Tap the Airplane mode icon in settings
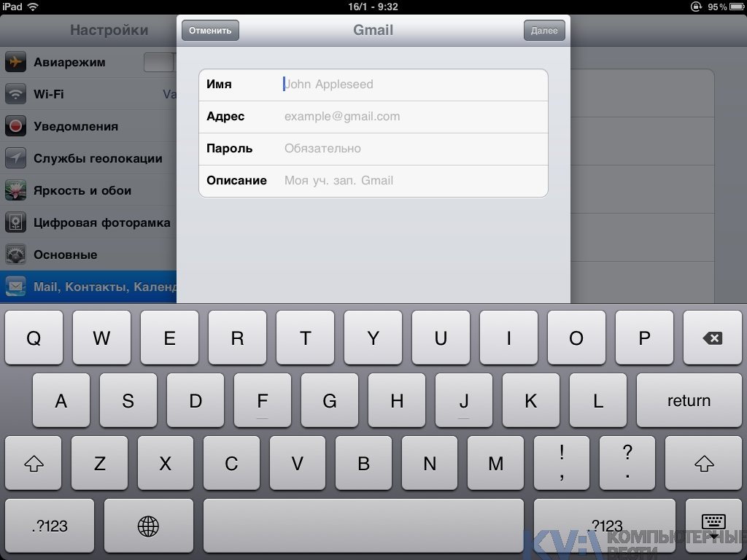The width and height of the screenshot is (747, 560). click(15, 62)
